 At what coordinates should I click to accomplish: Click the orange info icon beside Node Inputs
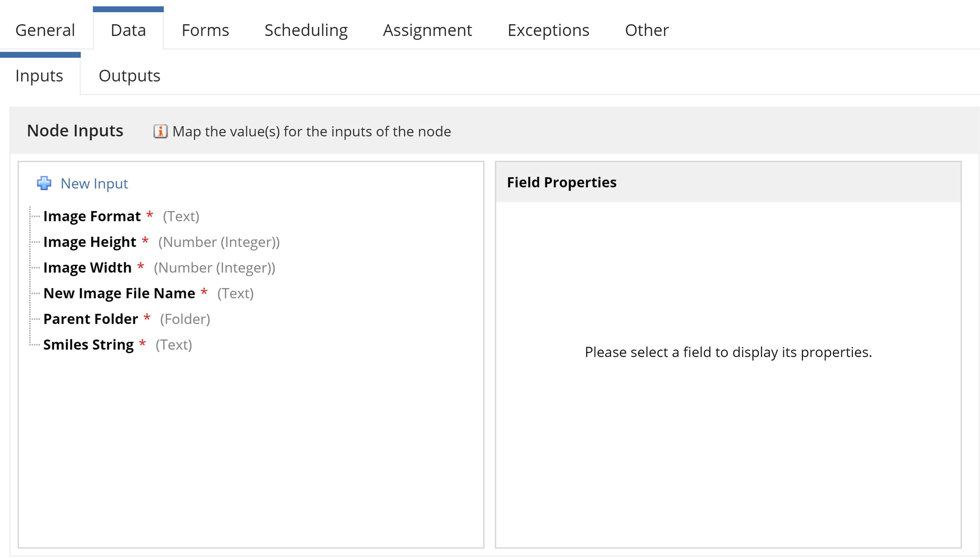point(160,132)
